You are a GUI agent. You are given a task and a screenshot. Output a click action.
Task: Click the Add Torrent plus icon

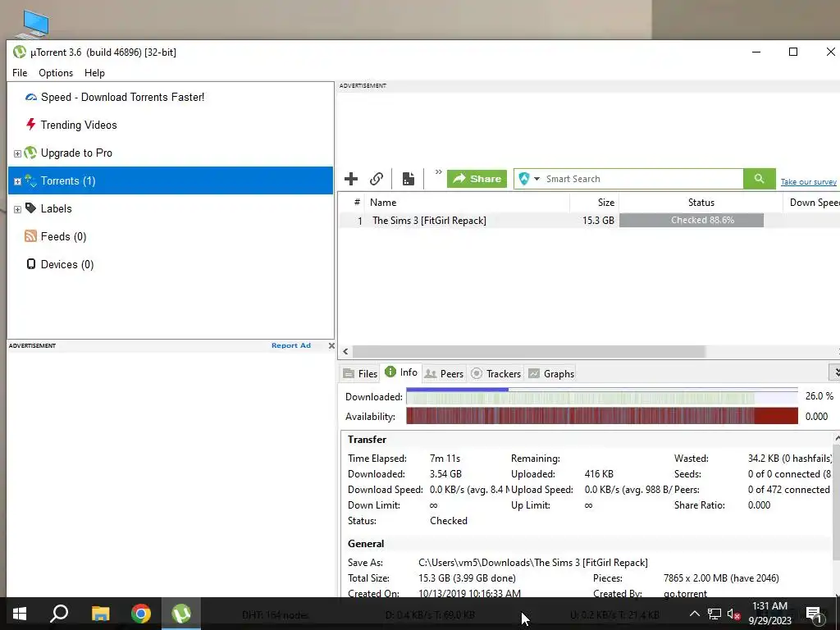point(351,179)
